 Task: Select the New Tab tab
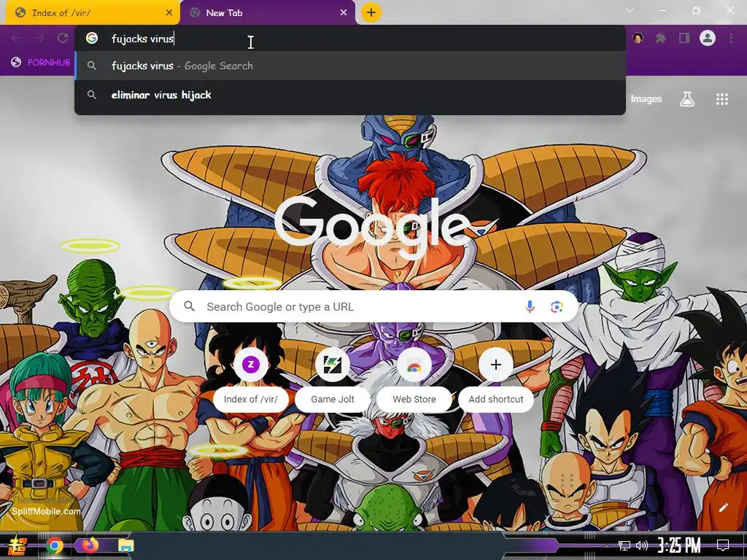[x=267, y=13]
